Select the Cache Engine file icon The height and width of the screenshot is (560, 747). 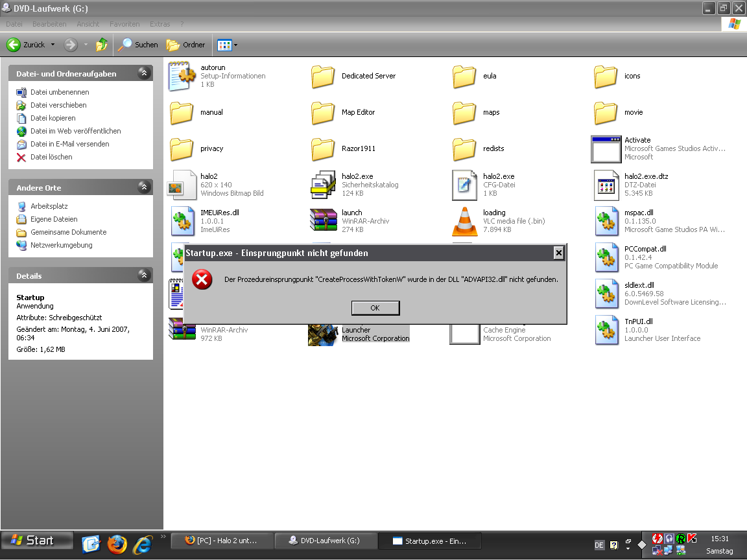[x=464, y=334]
